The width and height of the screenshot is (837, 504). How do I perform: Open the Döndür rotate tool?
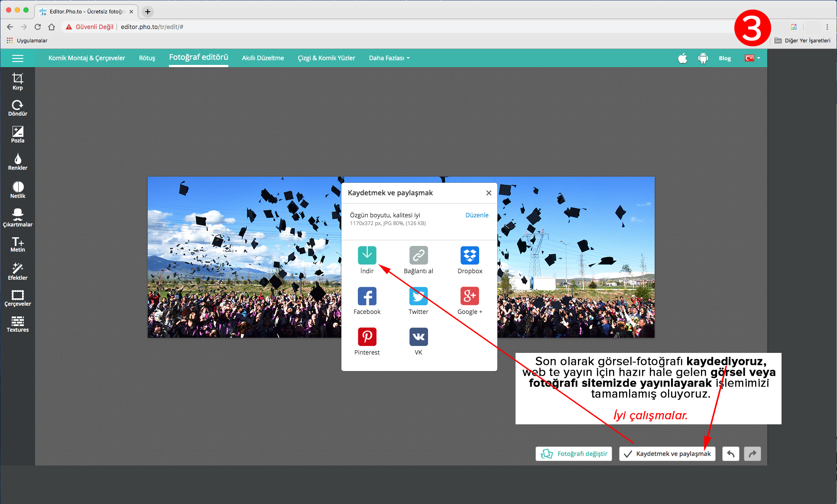point(17,108)
